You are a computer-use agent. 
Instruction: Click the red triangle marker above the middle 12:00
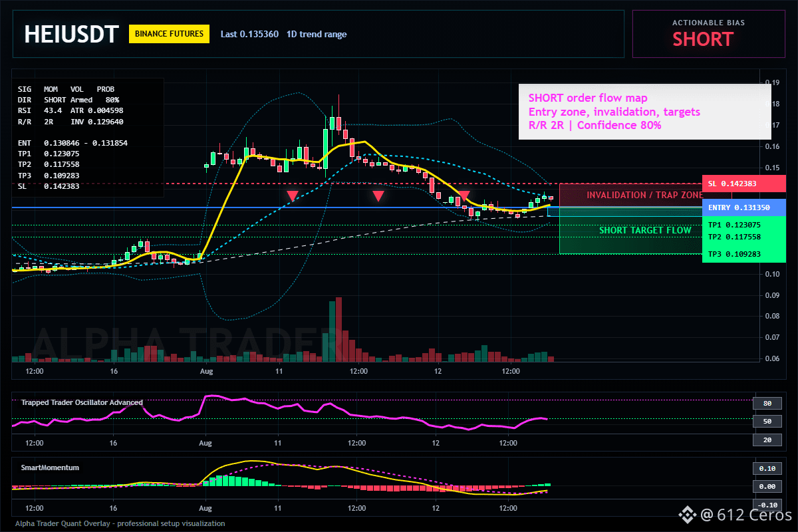[378, 196]
